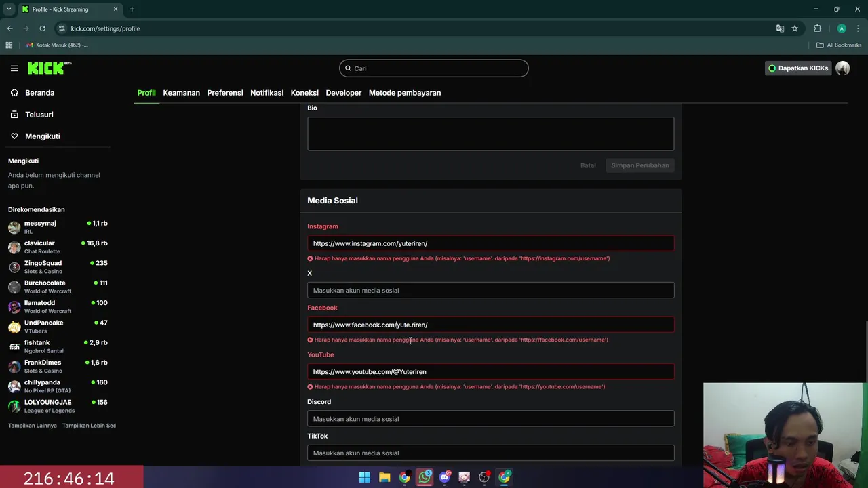Click Tampilkan Lainnya link
868x488 pixels.
click(x=33, y=426)
